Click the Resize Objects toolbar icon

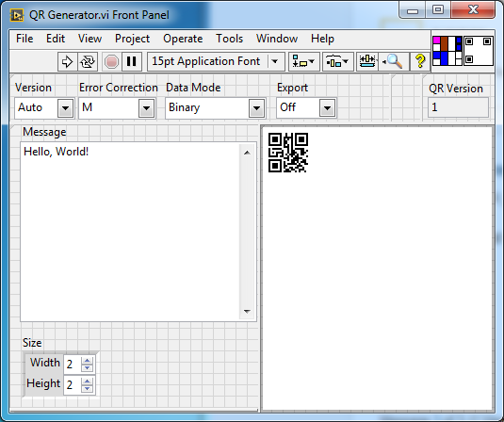(367, 61)
